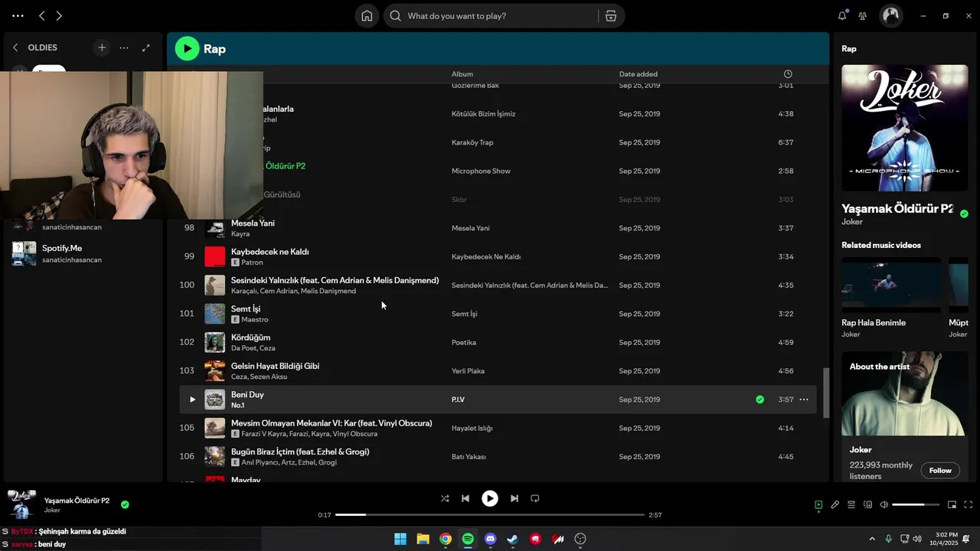Click Gelsin Hayat Bildiği Gibi track title
The height and width of the screenshot is (551, 980).
(275, 366)
